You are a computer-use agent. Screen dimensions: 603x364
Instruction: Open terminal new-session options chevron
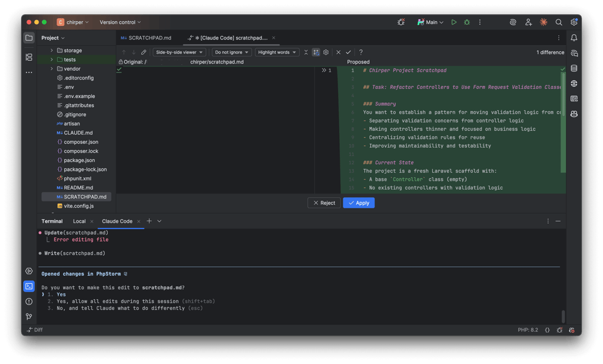(x=159, y=221)
